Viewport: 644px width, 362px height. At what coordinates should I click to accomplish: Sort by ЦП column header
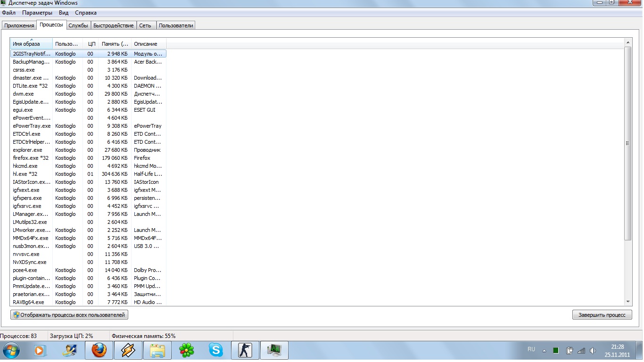tap(91, 44)
